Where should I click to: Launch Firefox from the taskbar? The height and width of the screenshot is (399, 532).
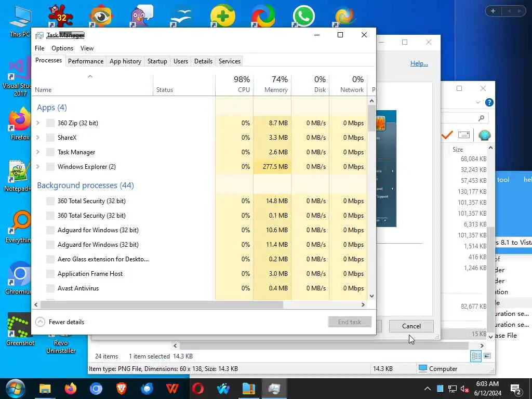click(71, 389)
